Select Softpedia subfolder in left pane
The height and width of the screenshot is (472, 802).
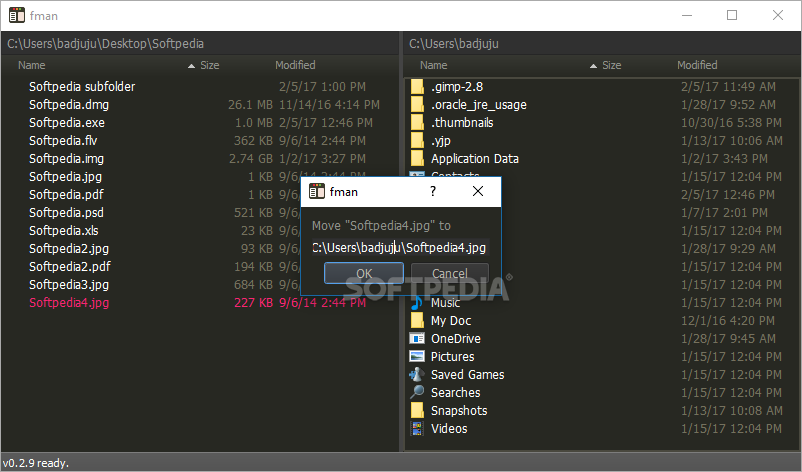[x=82, y=86]
